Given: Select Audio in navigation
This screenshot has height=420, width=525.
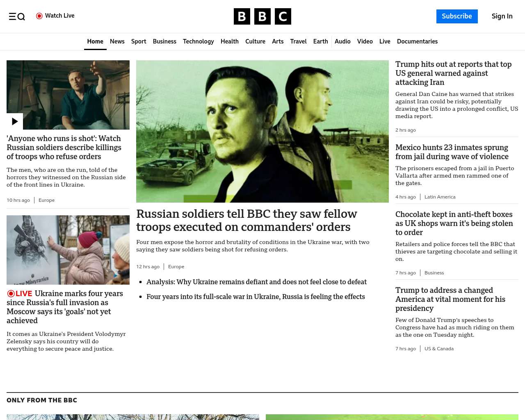Looking at the screenshot, I should pos(342,41).
